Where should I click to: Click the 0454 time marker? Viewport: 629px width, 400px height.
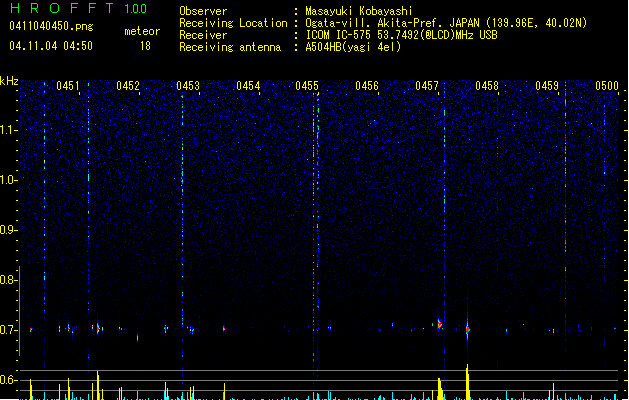pos(248,86)
